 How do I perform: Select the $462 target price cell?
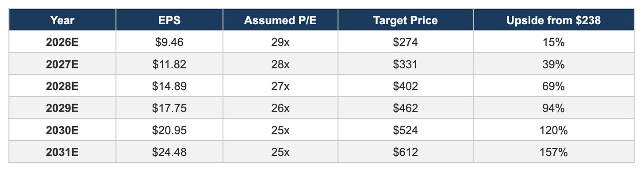tap(405, 108)
